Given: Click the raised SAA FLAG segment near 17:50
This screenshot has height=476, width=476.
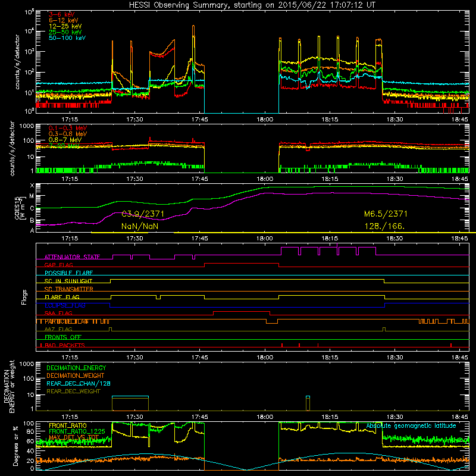Looking at the screenshot, I should coord(242,312).
